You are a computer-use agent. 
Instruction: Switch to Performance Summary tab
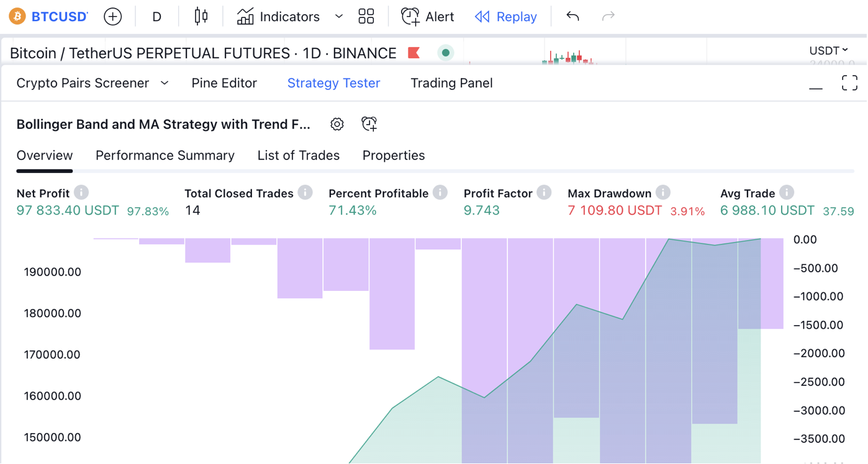(165, 156)
